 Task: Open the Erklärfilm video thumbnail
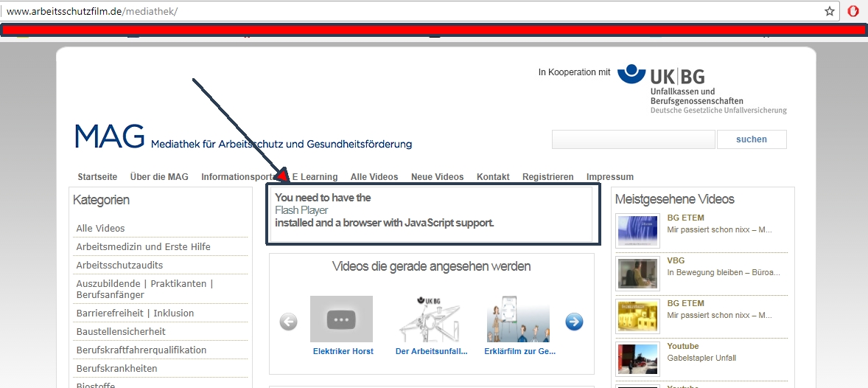tap(518, 319)
